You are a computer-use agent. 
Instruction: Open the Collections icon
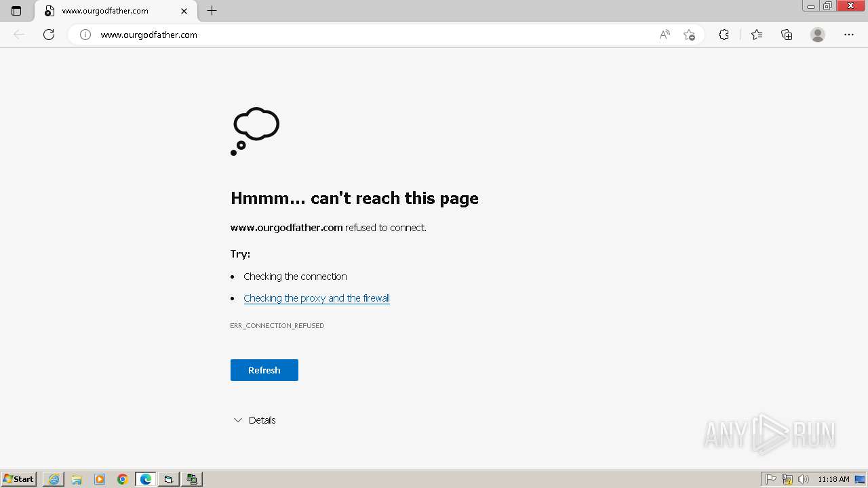[787, 35]
